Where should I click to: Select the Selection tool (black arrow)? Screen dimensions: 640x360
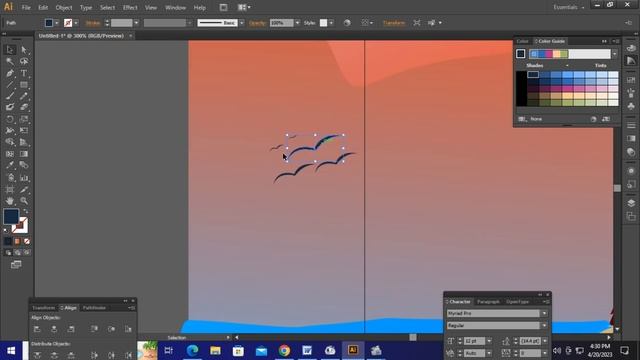pos(10,50)
